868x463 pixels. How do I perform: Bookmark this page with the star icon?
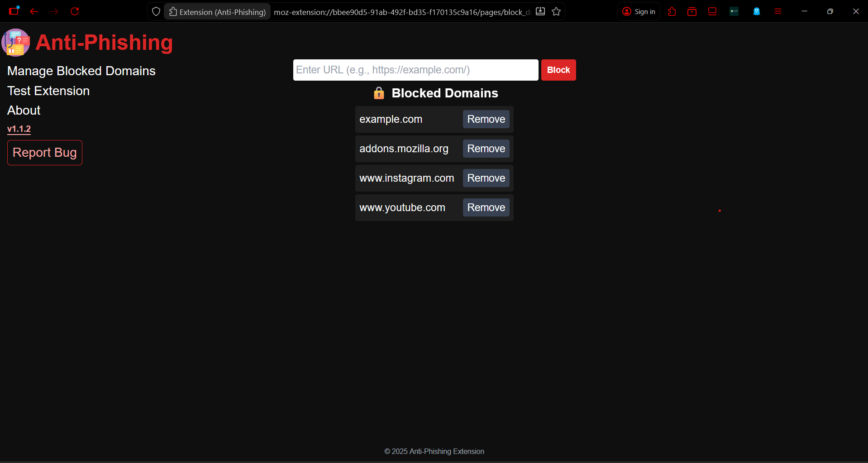tap(556, 12)
